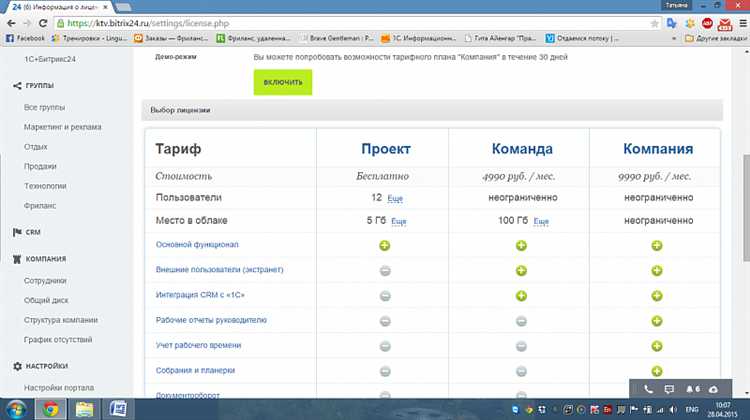Click green plus for Интеграция CRM in Компания

(657, 296)
